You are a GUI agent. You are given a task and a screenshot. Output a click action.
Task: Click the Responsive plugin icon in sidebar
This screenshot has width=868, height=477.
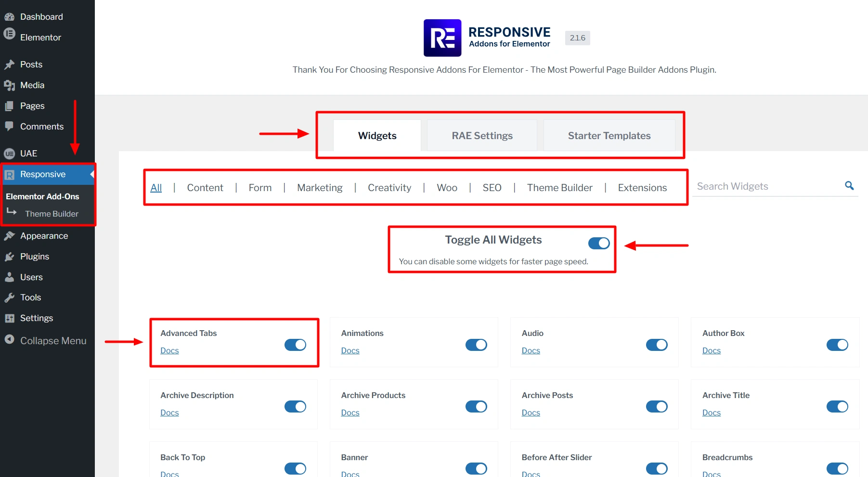coord(9,175)
